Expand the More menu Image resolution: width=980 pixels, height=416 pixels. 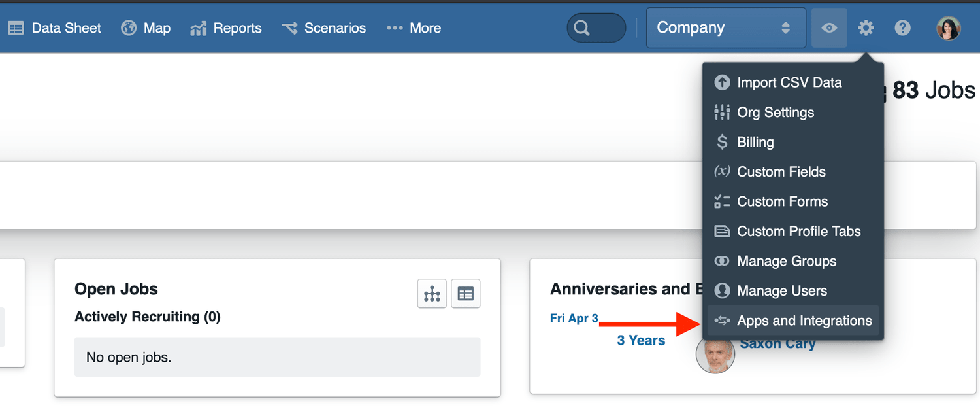pos(414,27)
